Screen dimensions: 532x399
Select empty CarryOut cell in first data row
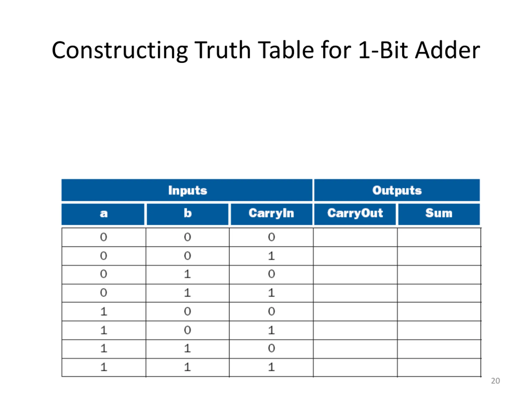(355, 237)
